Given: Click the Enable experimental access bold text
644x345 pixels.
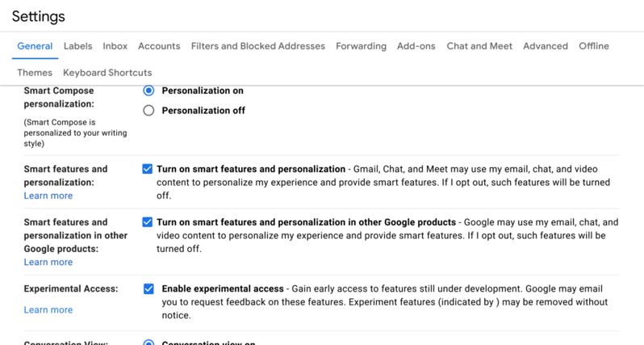Looking at the screenshot, I should 223,288.
